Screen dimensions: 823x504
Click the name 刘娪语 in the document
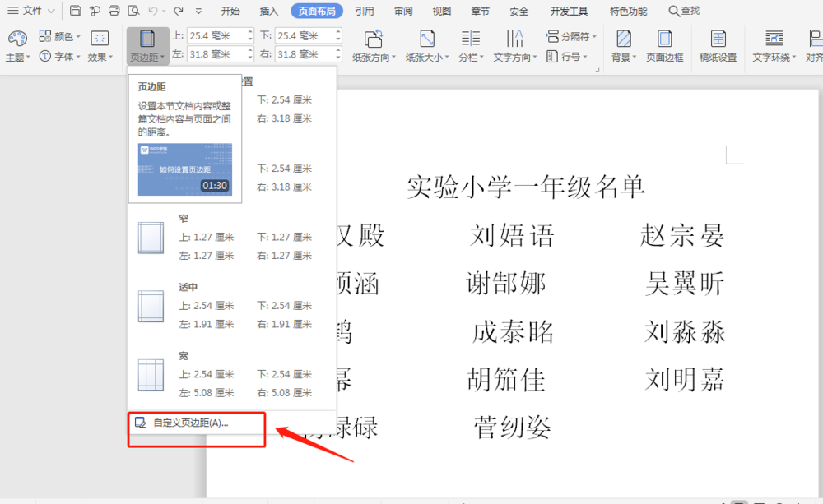click(512, 235)
